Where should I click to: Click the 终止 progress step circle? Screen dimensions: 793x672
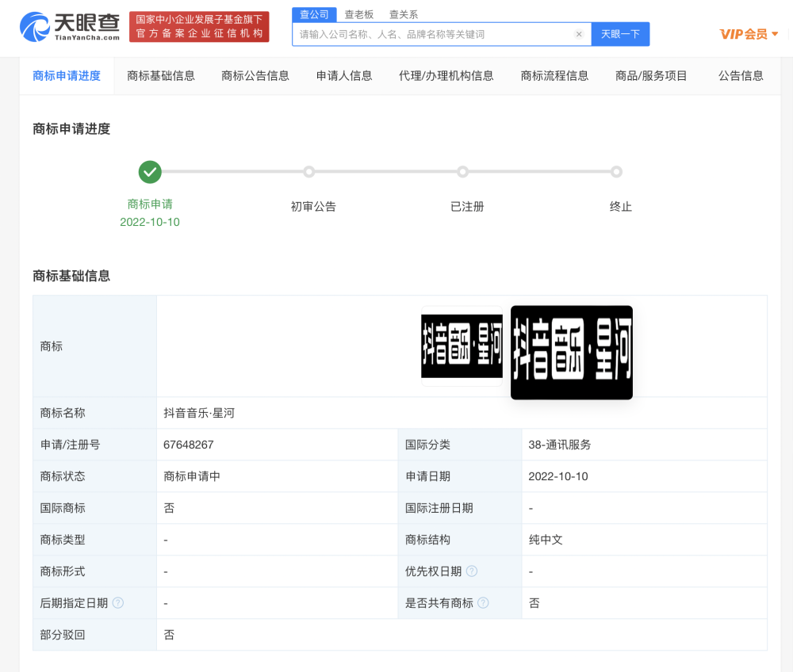tap(616, 172)
